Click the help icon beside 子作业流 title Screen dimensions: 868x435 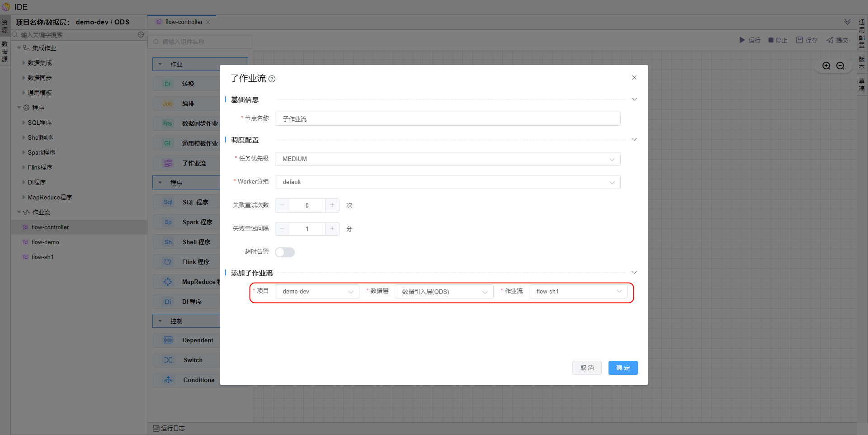pos(272,79)
